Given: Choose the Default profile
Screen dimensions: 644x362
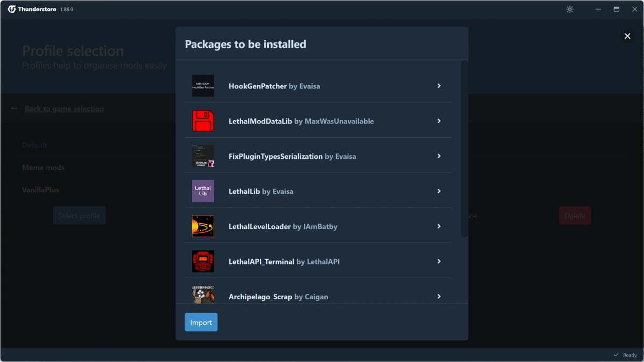Looking at the screenshot, I should [35, 145].
